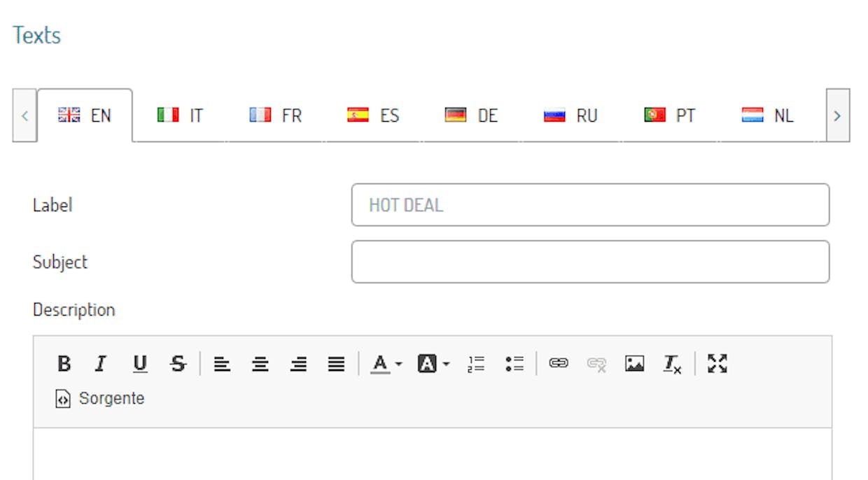The height and width of the screenshot is (480, 868).
Task: Align text to the right
Action: [299, 364]
